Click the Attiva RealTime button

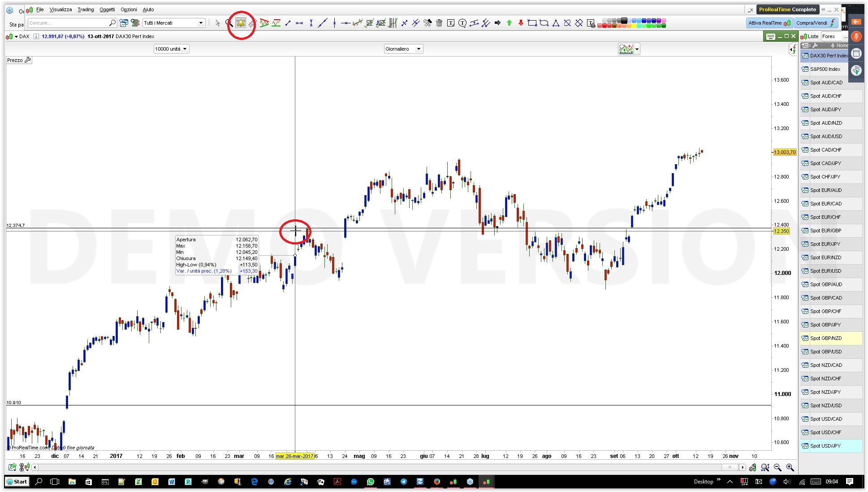[769, 23]
